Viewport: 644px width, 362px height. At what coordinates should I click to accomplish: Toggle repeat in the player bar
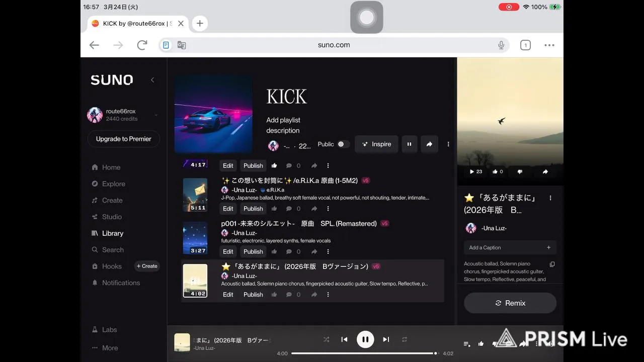[405, 339]
